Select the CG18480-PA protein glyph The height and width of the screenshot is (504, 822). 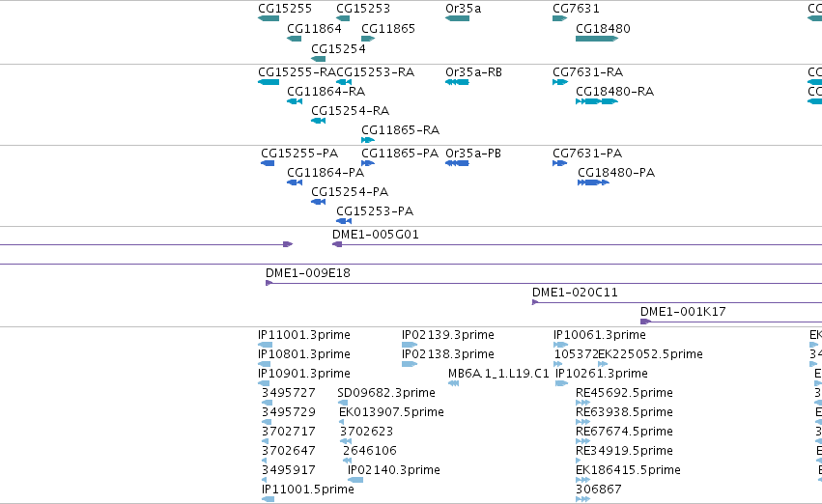(x=593, y=182)
